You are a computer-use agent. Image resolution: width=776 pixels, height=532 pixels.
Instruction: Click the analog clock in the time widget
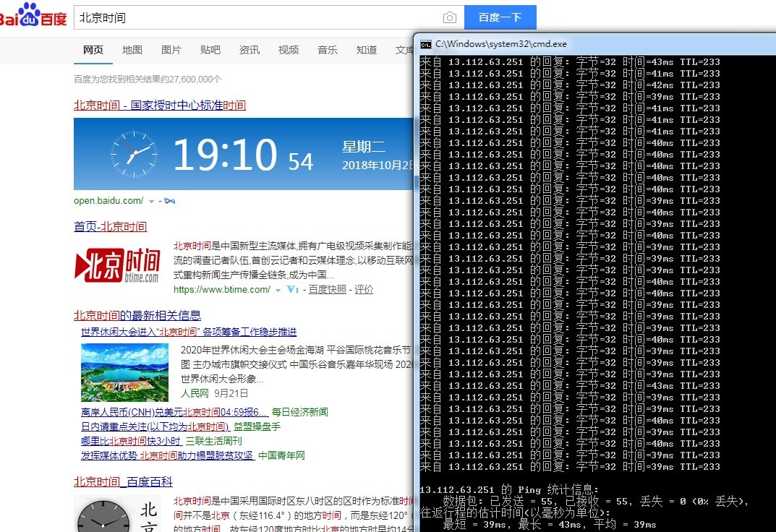[133, 153]
